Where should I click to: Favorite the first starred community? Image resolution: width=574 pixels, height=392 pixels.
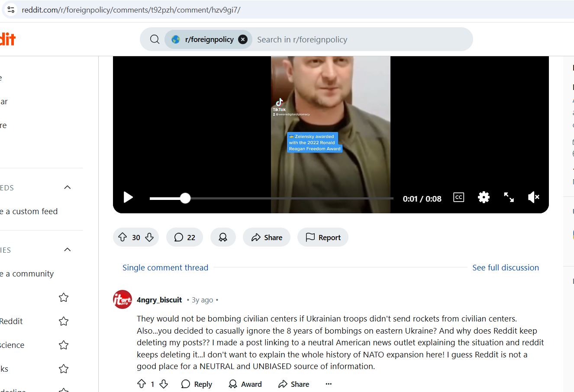[x=64, y=297]
